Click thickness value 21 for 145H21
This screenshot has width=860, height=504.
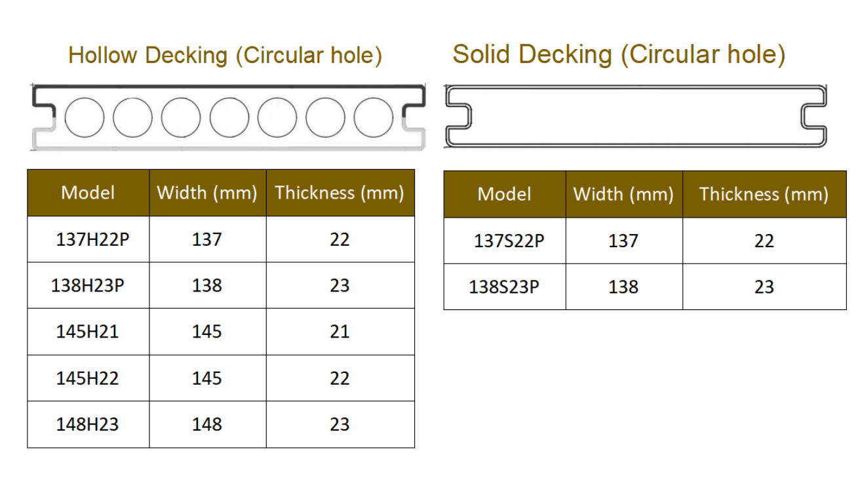tap(340, 332)
